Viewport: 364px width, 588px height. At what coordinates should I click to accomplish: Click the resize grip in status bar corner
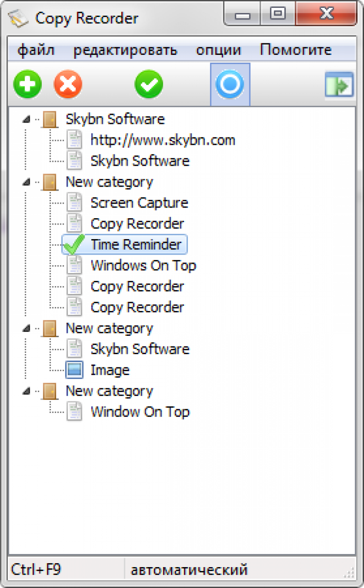pyautogui.click(x=349, y=572)
